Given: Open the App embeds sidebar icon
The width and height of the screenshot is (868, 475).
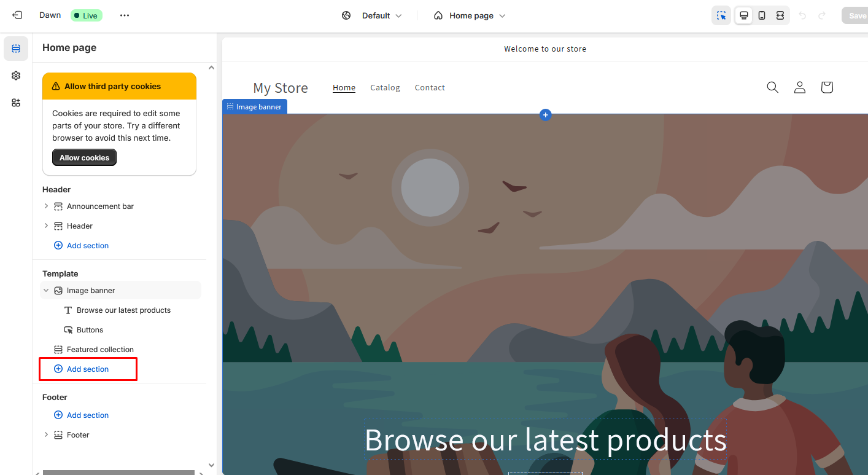Looking at the screenshot, I should (16, 103).
